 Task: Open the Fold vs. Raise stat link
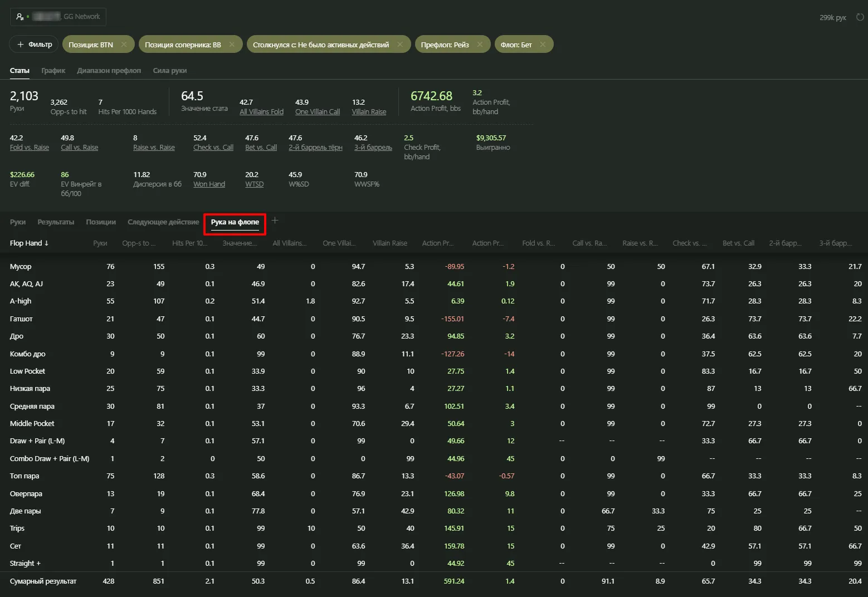click(29, 148)
